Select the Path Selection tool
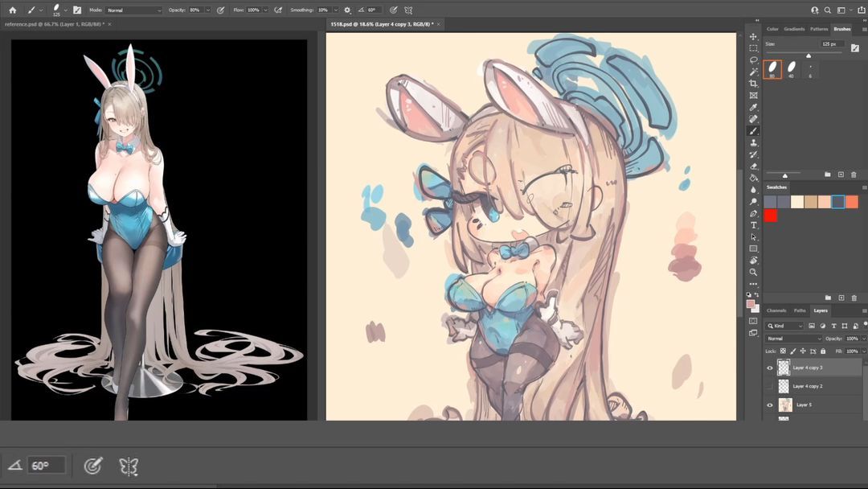This screenshot has width=868, height=489. tap(753, 237)
